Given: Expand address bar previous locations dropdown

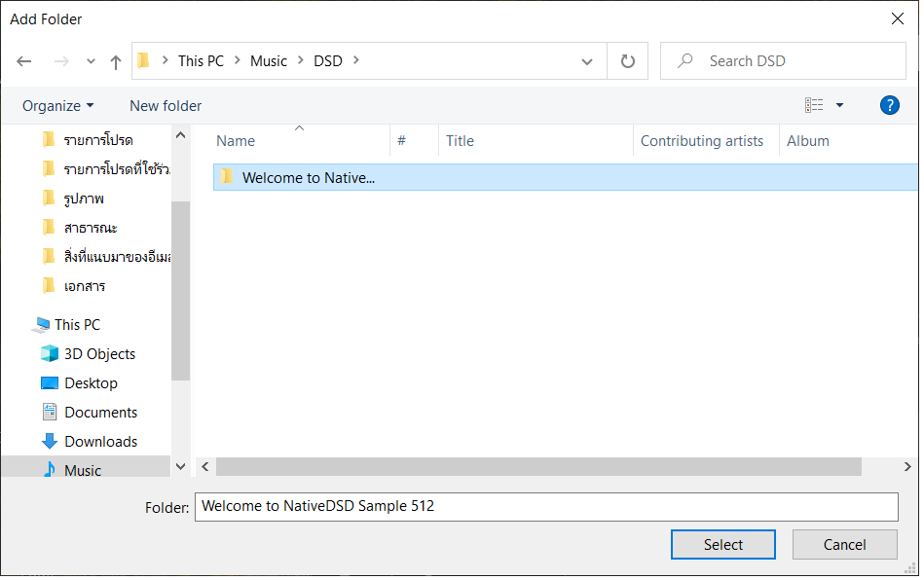Looking at the screenshot, I should [587, 61].
